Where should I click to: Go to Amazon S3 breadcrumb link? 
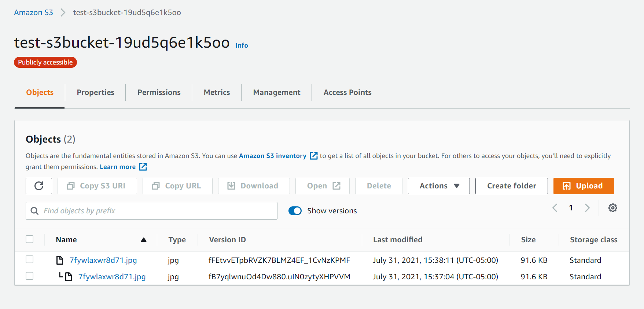[33, 12]
